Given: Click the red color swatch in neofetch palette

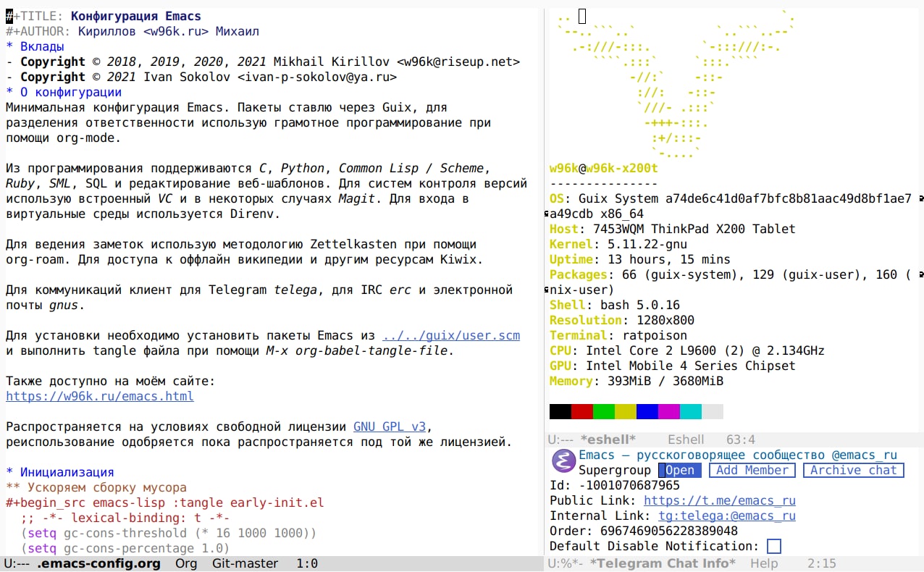Looking at the screenshot, I should click(582, 411).
